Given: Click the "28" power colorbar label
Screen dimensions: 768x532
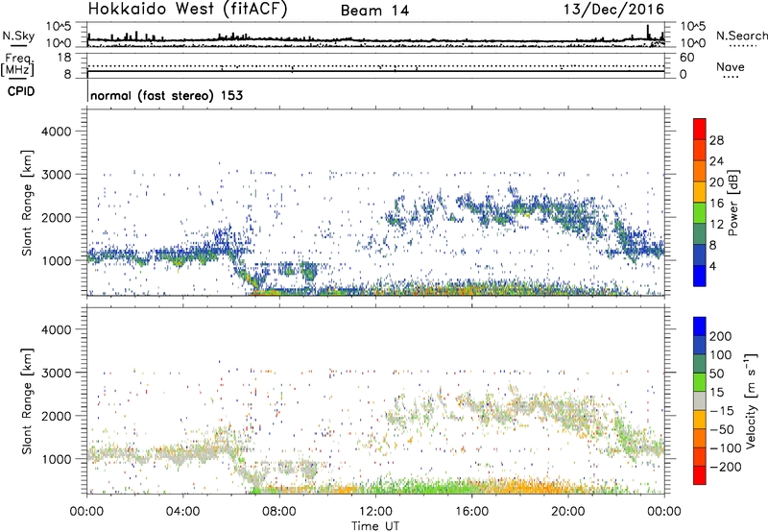Looking at the screenshot, I should [x=716, y=140].
